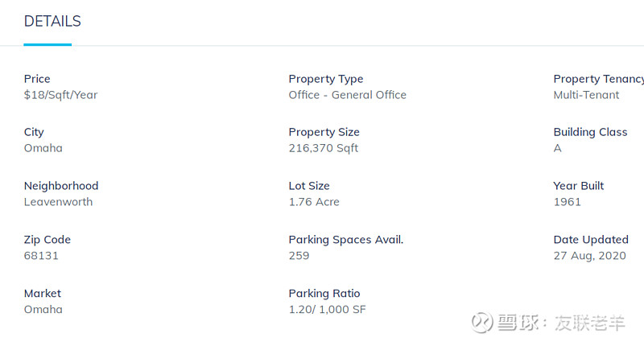Click the Neighborhood field label

[x=61, y=186]
